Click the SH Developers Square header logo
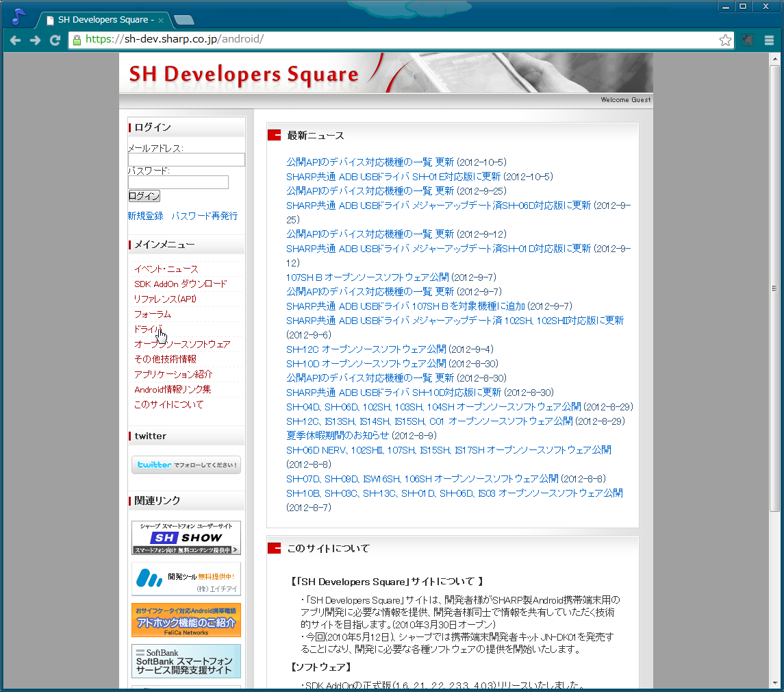Image resolution: width=784 pixels, height=692 pixels. [x=244, y=74]
